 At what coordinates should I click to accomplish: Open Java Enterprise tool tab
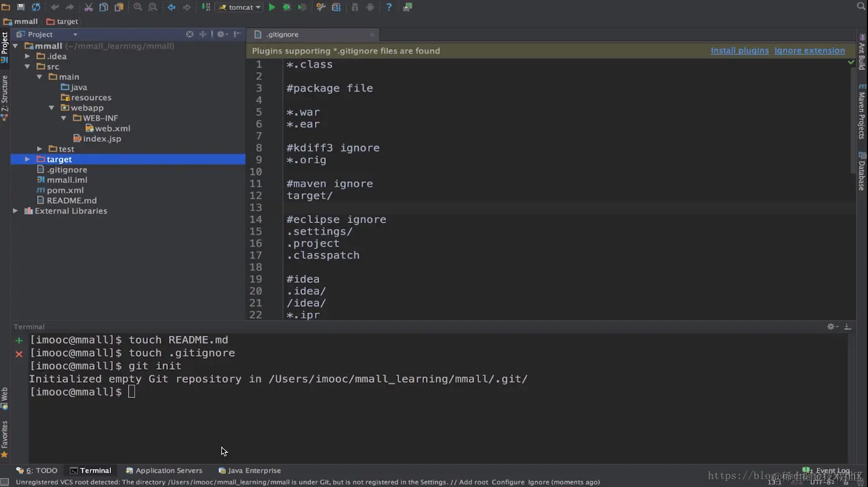(250, 470)
